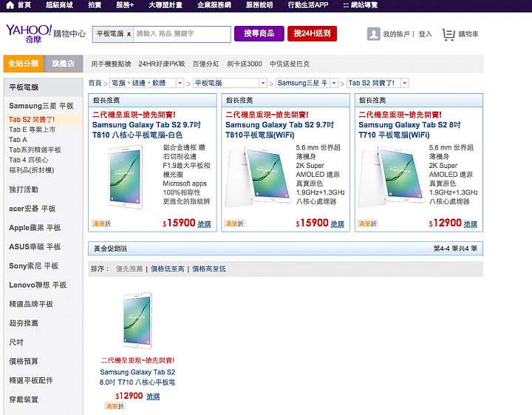Image resolution: width=532 pixels, height=415 pixels.
Task: Open 價格預算 sidebar category
Action: pyautogui.click(x=24, y=361)
